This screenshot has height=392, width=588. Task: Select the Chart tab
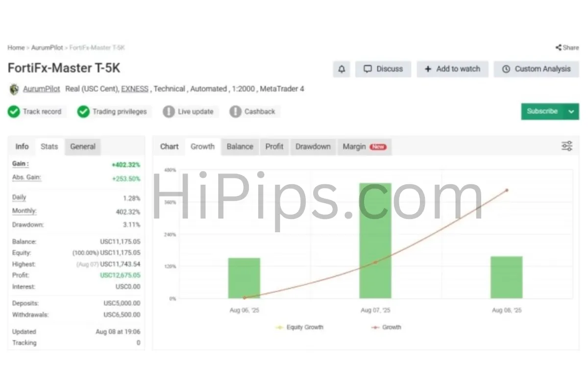tap(170, 147)
